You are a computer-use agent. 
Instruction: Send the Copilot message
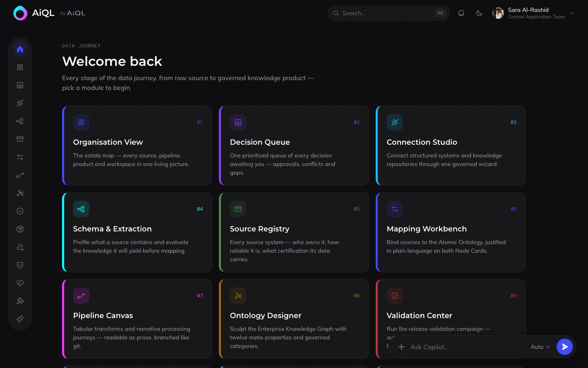565,347
